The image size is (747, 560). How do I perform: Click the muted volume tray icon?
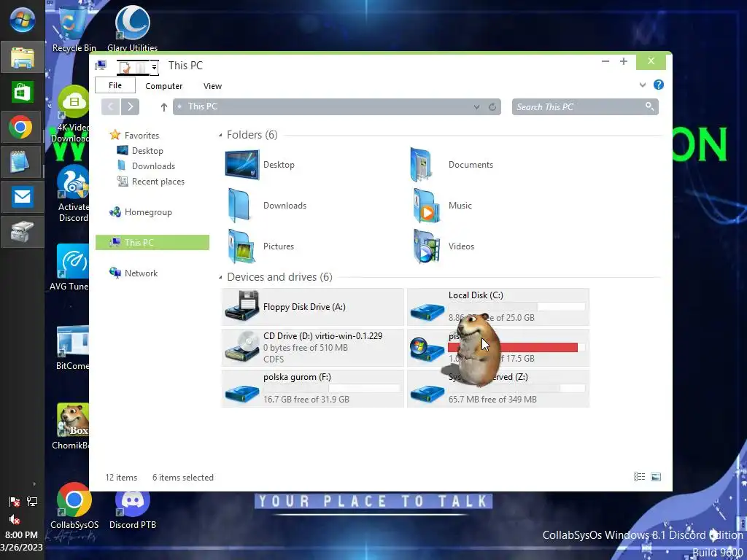(x=15, y=519)
